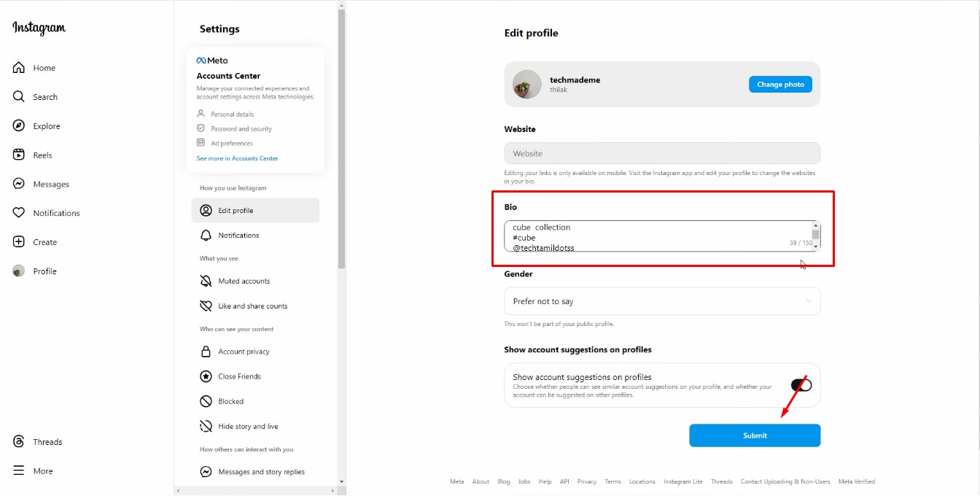Open the Gender dropdown
Image resolution: width=980 pixels, height=496 pixels.
[x=661, y=301]
